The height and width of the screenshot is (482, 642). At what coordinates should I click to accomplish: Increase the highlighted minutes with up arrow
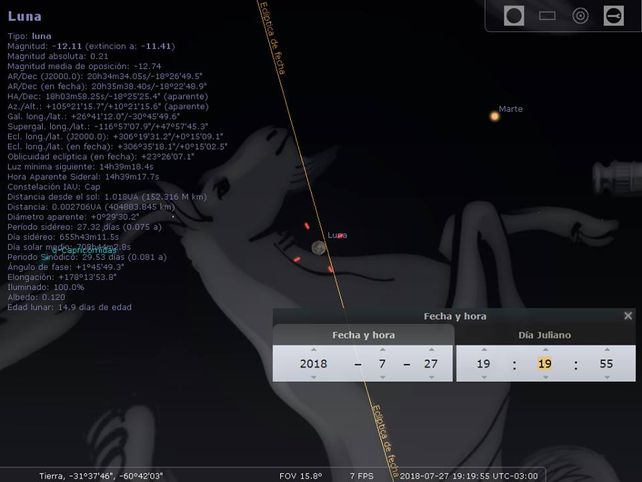(545, 350)
